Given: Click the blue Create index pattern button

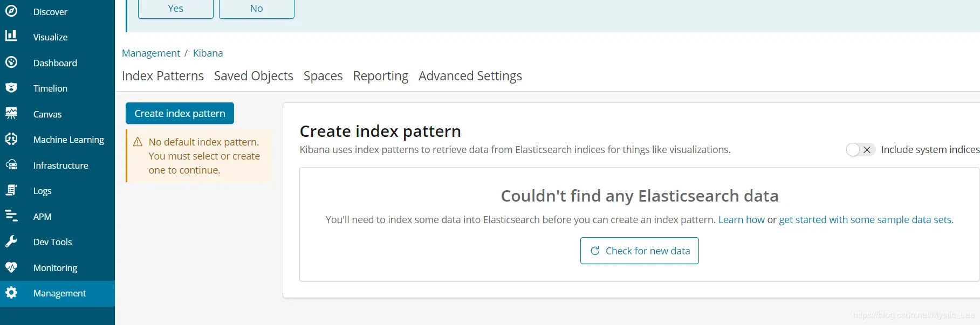Looking at the screenshot, I should 180,113.
